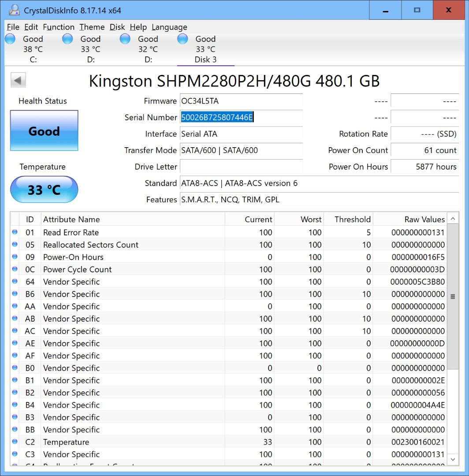Click the Kingston SHPM2280P2H/480G title

point(234,81)
